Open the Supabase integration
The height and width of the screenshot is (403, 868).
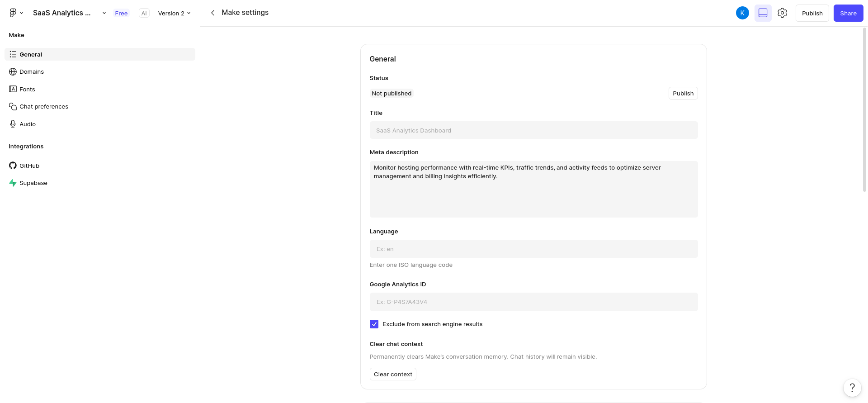100,183
